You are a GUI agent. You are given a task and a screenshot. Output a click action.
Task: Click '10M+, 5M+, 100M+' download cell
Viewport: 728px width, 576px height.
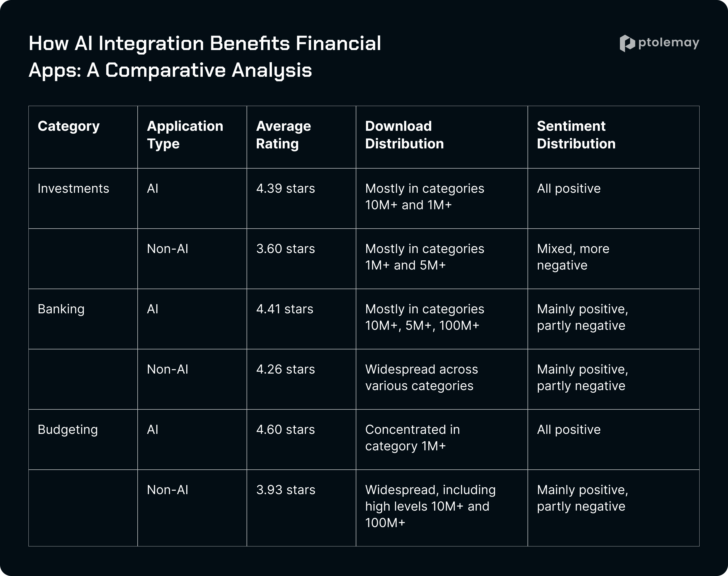pyautogui.click(x=442, y=319)
